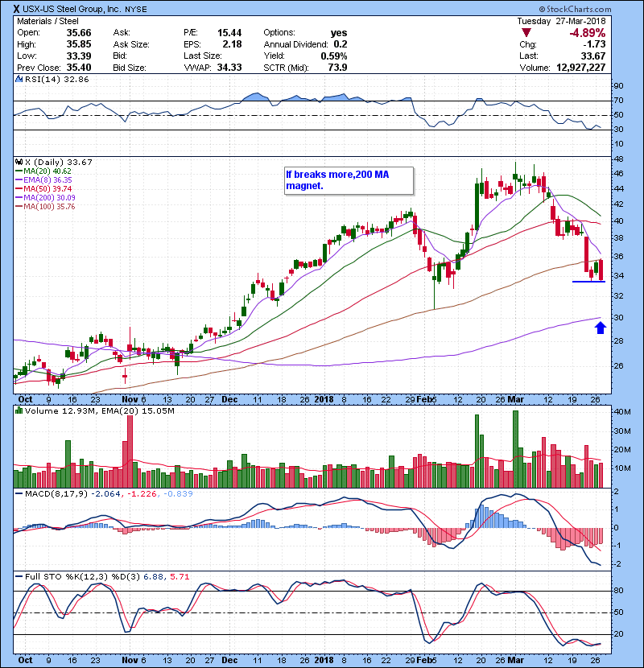Click the NYSE exchange label in the title
The height and width of the screenshot is (668, 644).
136,10
